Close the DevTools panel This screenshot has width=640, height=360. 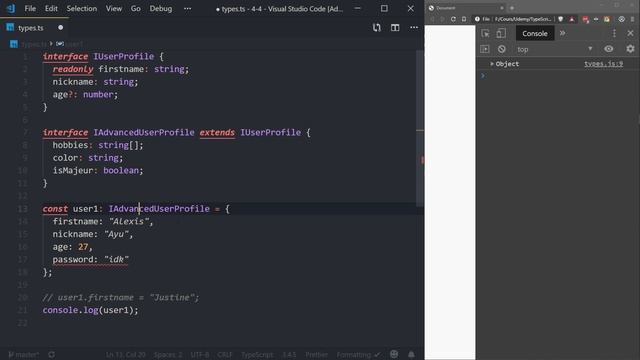[x=630, y=33]
